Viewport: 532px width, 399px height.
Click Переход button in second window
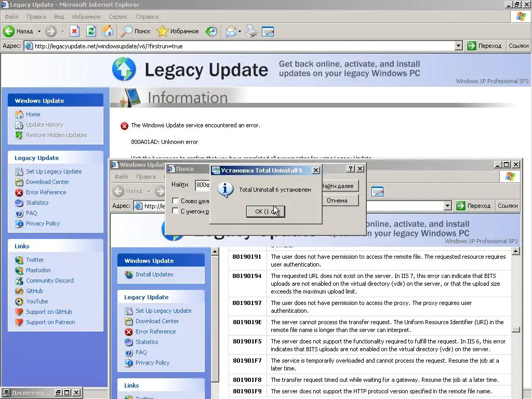tap(474, 206)
